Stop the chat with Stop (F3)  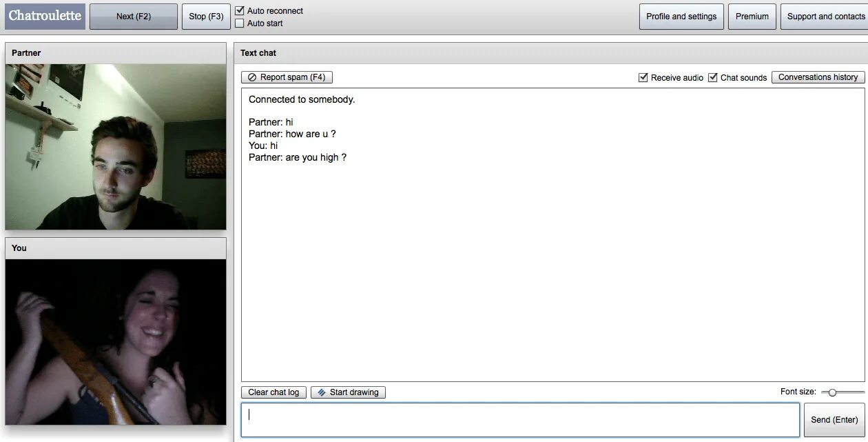tap(206, 17)
